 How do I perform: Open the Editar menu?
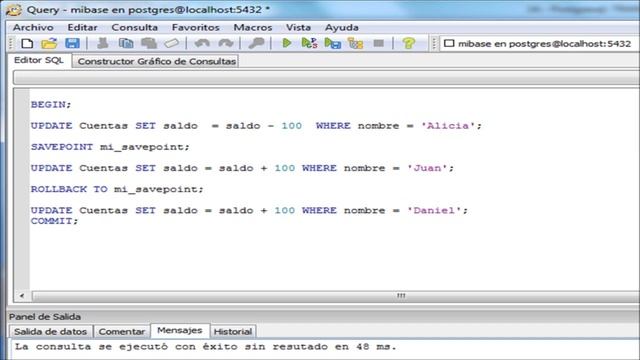82,27
